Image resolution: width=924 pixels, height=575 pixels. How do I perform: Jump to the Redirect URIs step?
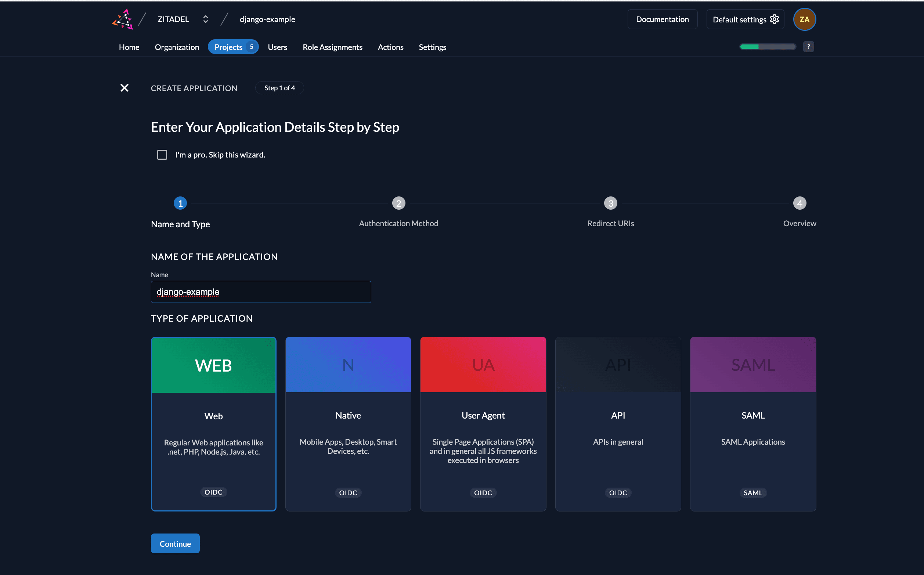pyautogui.click(x=610, y=203)
